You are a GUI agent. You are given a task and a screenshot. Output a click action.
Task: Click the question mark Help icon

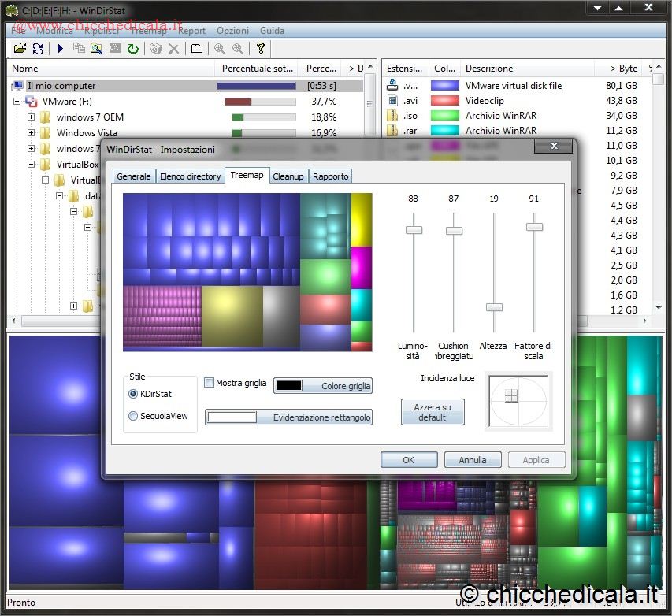[261, 49]
